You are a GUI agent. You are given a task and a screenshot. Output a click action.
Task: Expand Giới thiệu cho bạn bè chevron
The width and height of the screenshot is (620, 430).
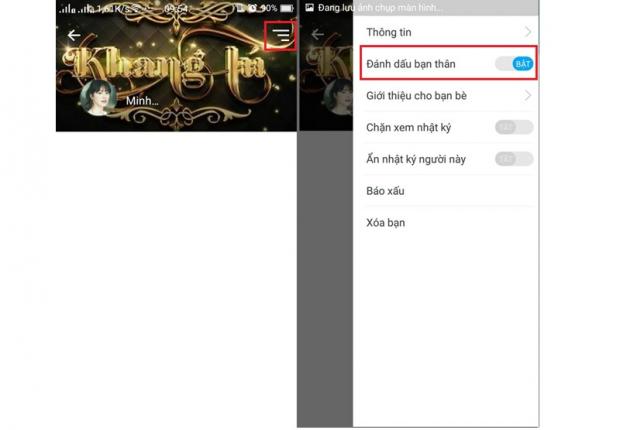pyautogui.click(x=528, y=96)
